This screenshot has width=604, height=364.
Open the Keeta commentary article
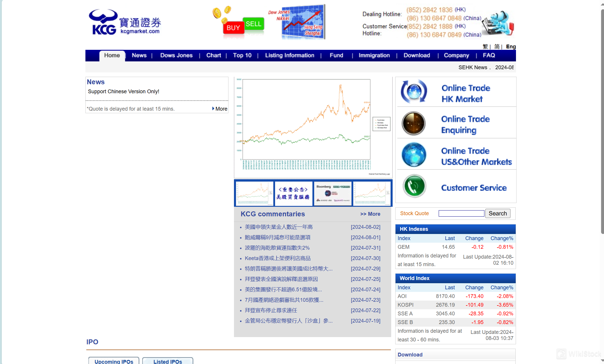coord(277,258)
